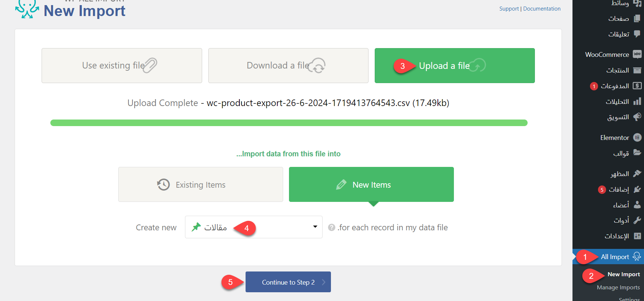The image size is (644, 301).
Task: Click the help question mark icon
Action: (331, 227)
